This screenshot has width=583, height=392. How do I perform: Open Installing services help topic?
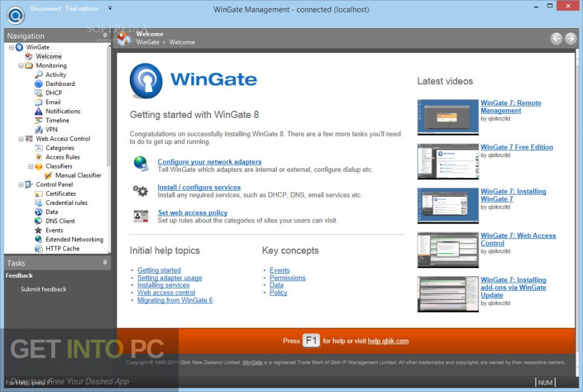tap(163, 285)
